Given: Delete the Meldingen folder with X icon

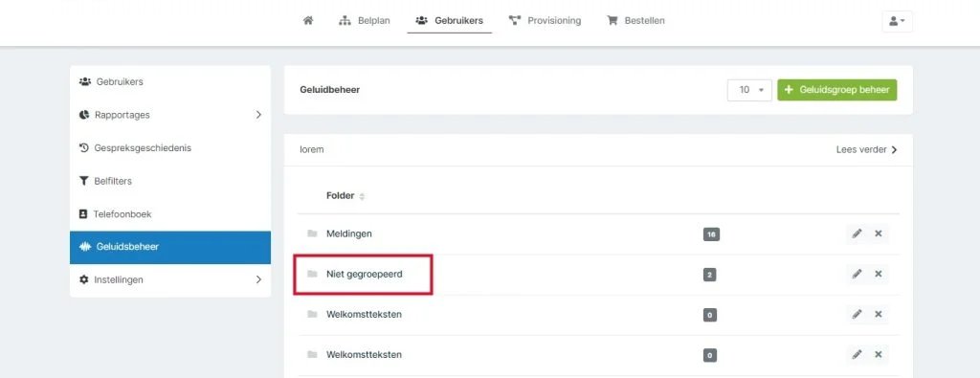Looking at the screenshot, I should pos(879,233).
